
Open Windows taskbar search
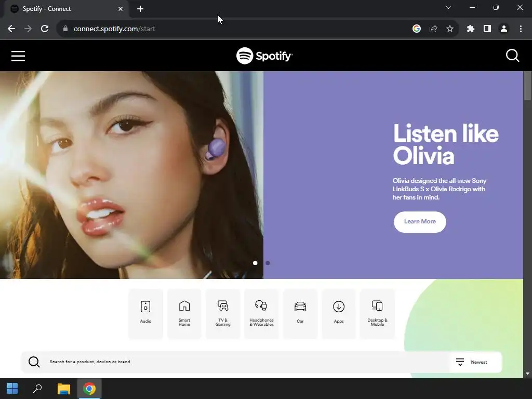point(37,389)
